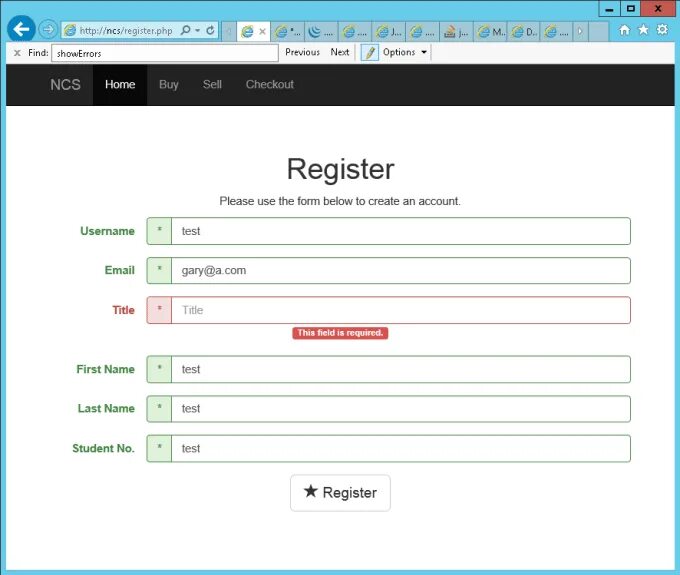The width and height of the screenshot is (680, 575).
Task: Click the Find text box containing showErrors
Action: click(x=165, y=53)
